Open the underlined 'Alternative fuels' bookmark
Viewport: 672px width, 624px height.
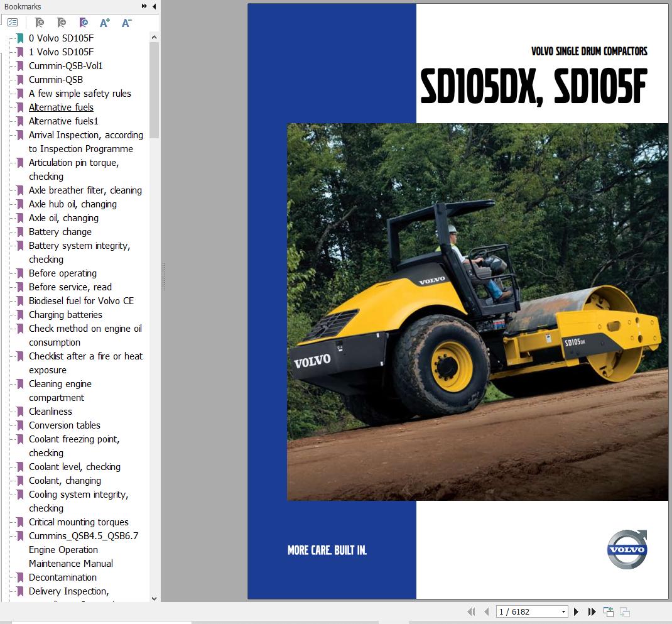pyautogui.click(x=61, y=107)
